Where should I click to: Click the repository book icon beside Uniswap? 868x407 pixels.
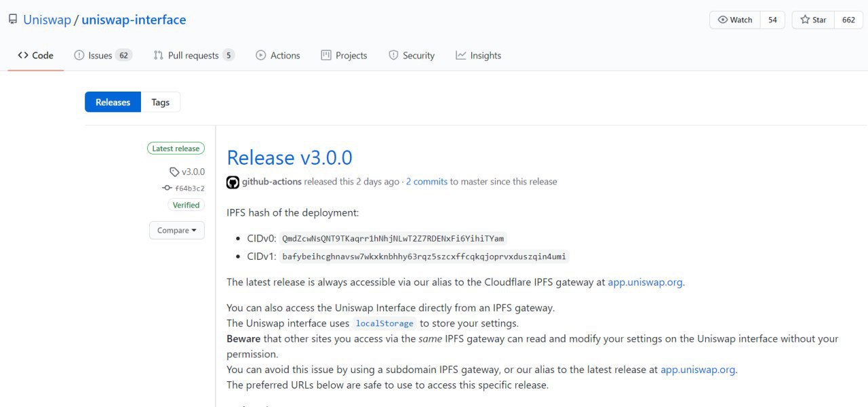coord(13,20)
